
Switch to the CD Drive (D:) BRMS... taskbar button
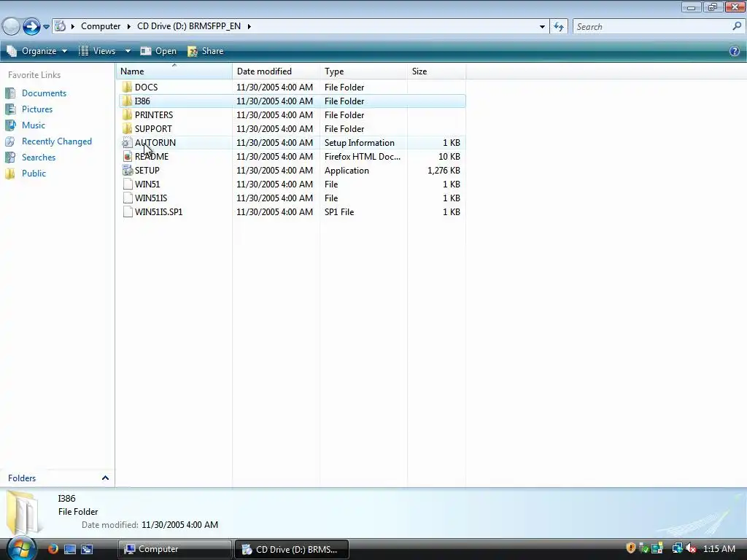pos(292,549)
